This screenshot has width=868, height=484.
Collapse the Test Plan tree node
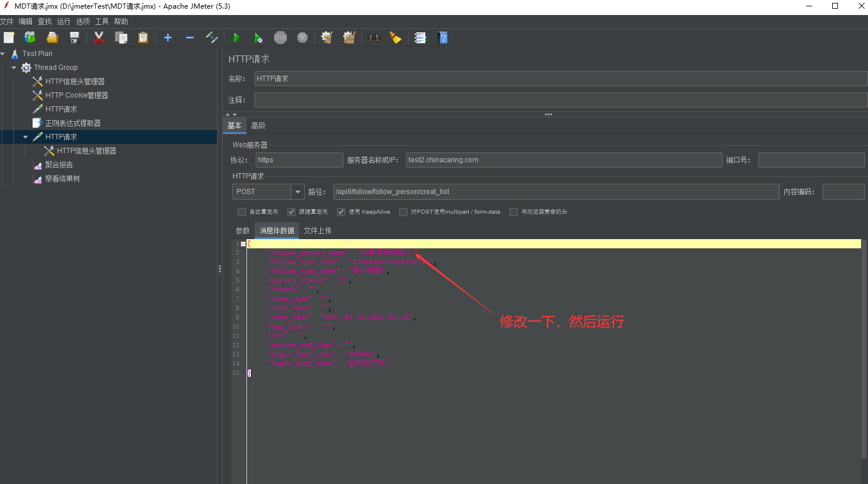click(x=3, y=54)
